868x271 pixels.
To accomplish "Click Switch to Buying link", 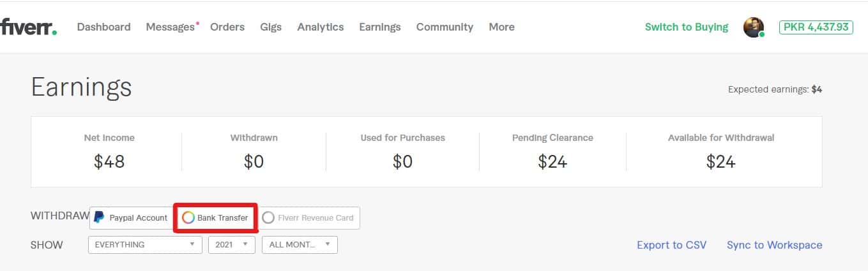I will tap(687, 27).
